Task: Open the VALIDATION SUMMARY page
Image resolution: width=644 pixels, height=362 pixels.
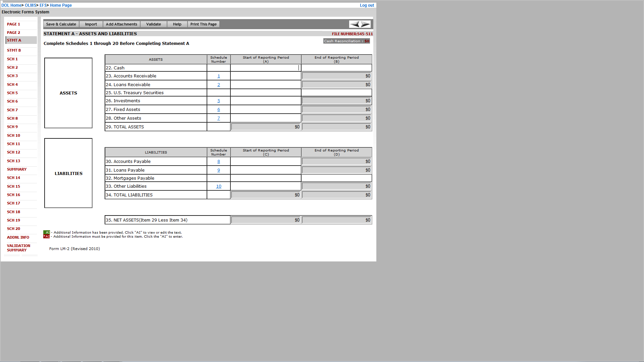Action: [x=18, y=248]
